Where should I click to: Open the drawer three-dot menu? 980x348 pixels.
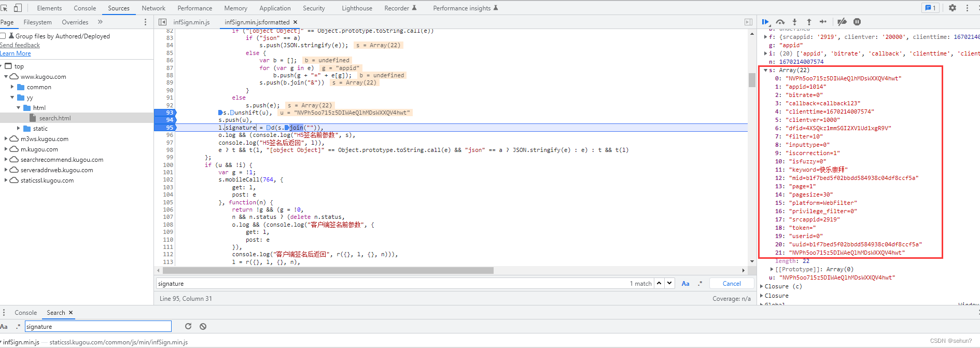point(4,313)
